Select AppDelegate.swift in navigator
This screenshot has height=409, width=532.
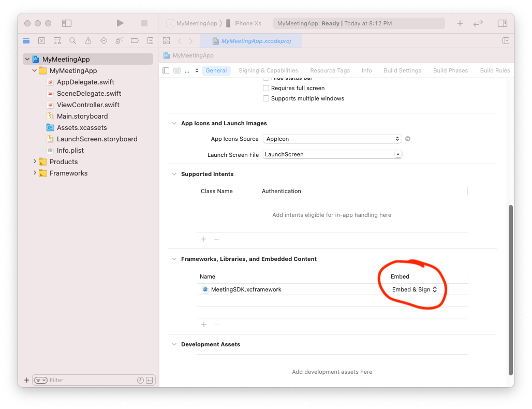tap(85, 82)
